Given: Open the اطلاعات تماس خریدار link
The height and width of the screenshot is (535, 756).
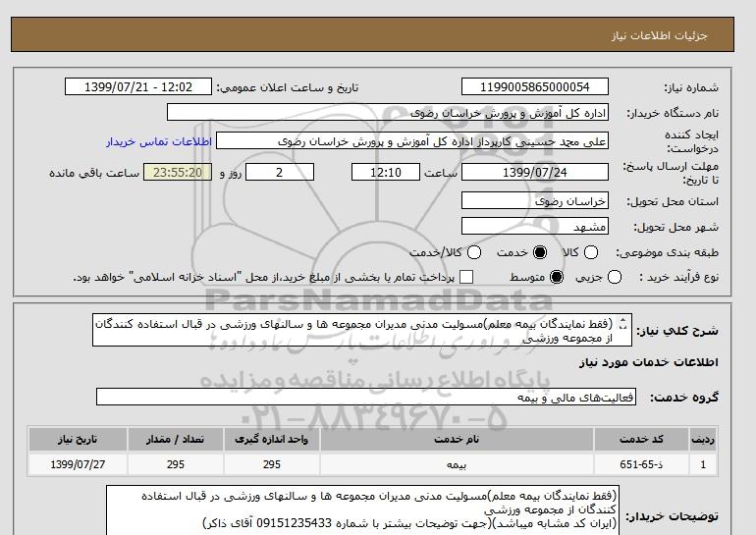Looking at the screenshot, I should click(x=159, y=142).
